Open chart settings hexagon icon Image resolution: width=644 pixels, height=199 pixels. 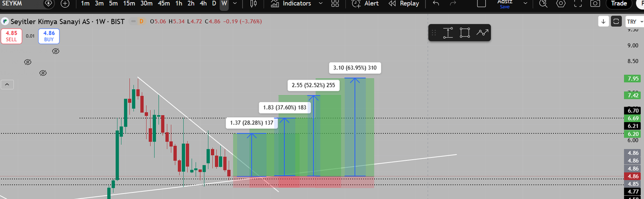[561, 3]
